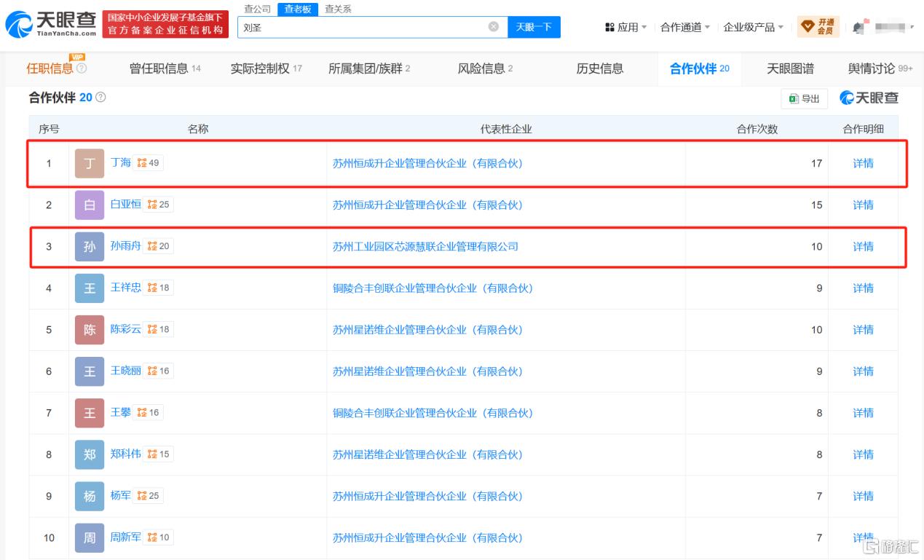The image size is (924, 560).
Task: Click 孙雨舟 avatar thumbnail
Action: coord(90,247)
